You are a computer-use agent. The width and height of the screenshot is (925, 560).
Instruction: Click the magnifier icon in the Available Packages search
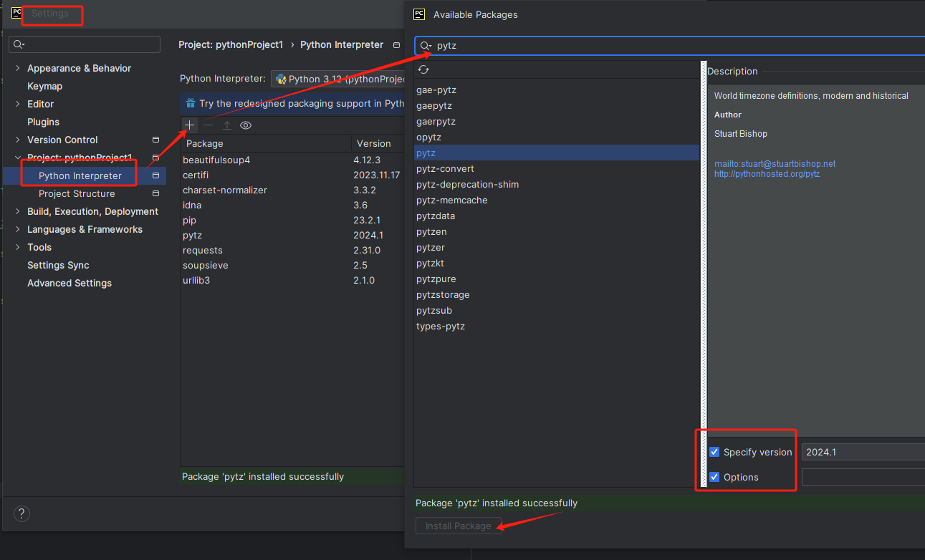(x=426, y=46)
